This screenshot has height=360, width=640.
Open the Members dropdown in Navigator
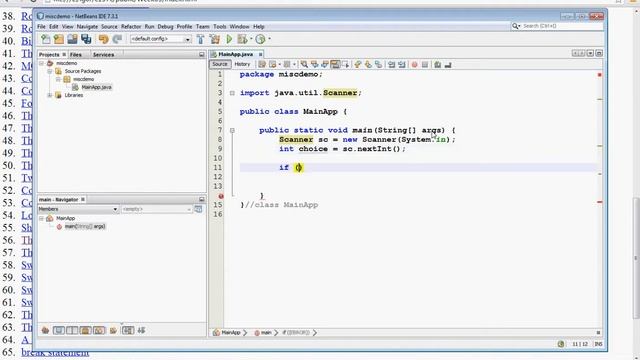pos(78,209)
